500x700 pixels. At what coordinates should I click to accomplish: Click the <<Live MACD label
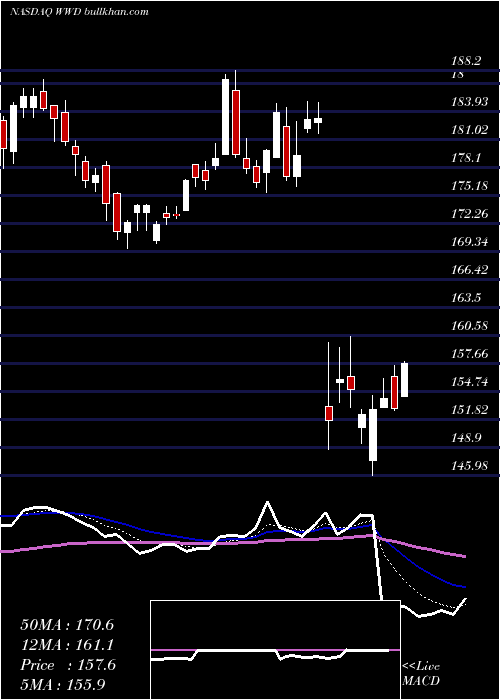(x=421, y=673)
